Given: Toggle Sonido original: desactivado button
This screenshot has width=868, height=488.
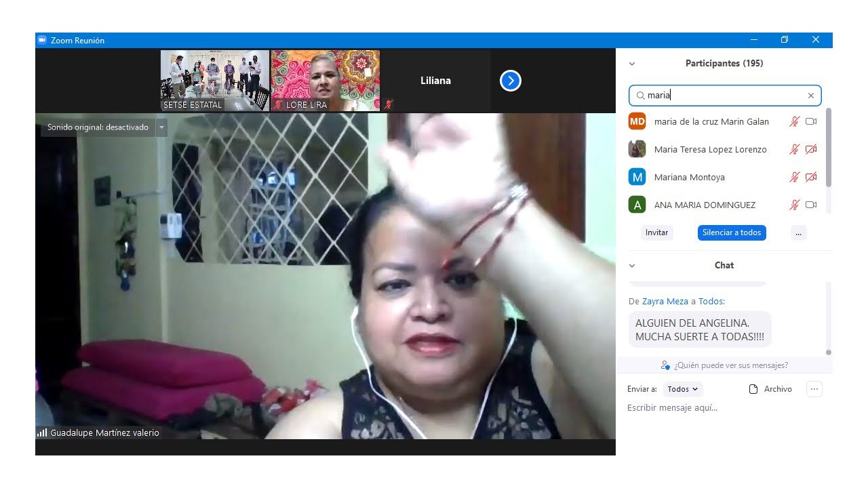Looking at the screenshot, I should pos(98,127).
